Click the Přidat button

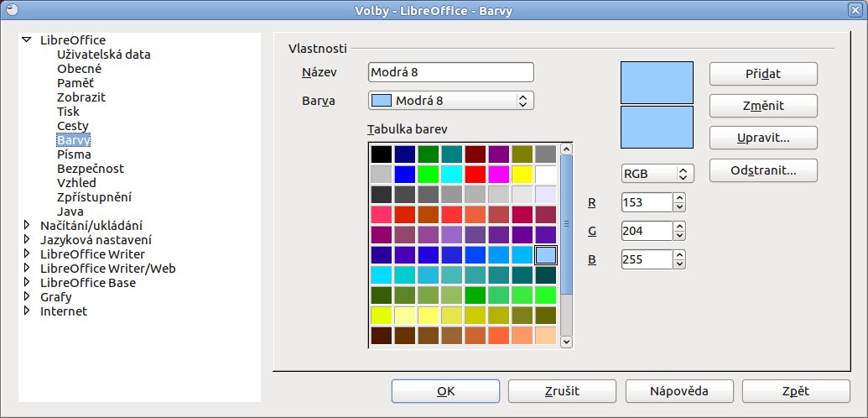tap(763, 74)
